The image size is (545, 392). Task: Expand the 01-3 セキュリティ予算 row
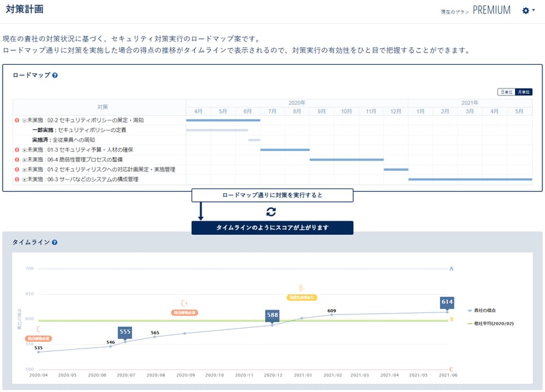(x=25, y=150)
